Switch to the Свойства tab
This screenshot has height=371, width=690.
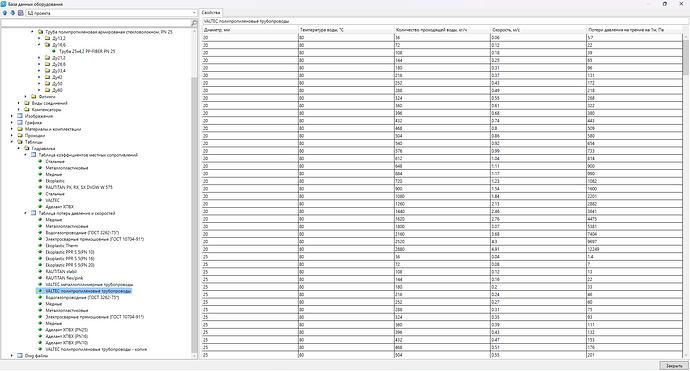211,13
